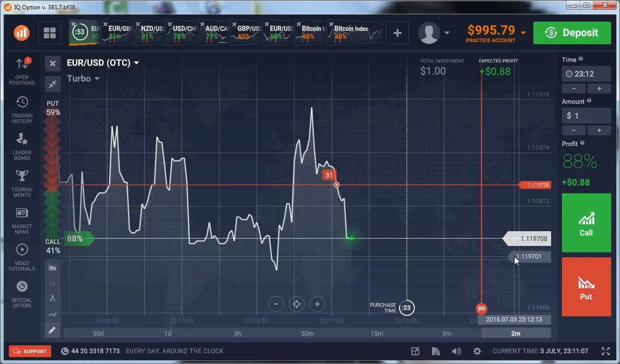Zoom in chart with plus circle
620x364 pixels.
tap(317, 304)
